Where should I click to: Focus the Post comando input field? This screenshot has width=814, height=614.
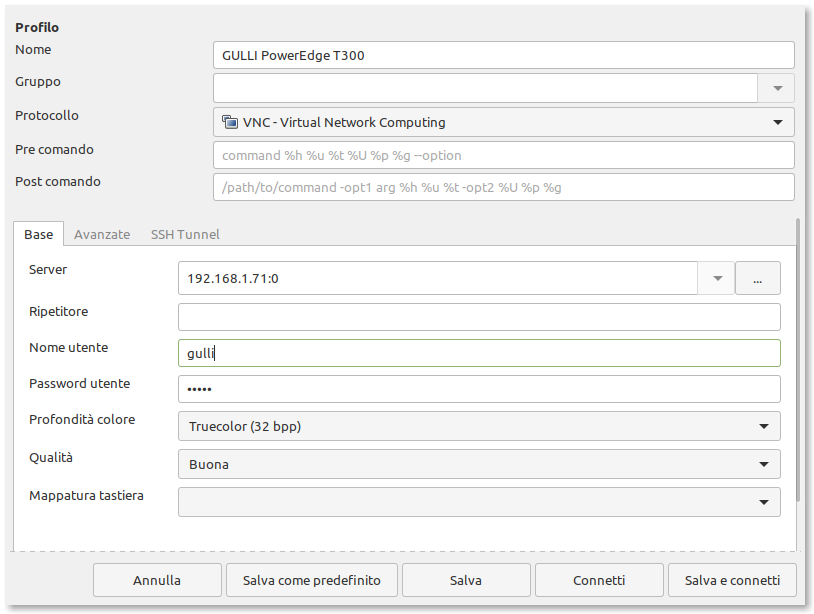point(504,187)
